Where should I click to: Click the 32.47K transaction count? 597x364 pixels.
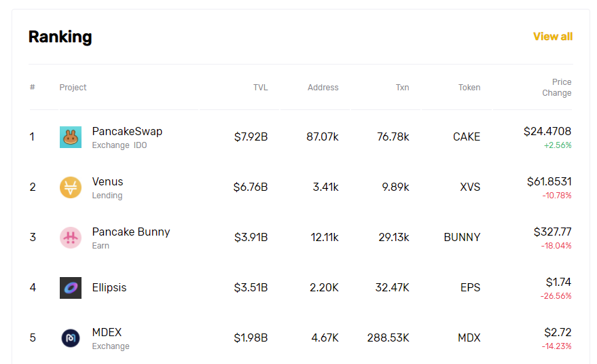pos(392,288)
